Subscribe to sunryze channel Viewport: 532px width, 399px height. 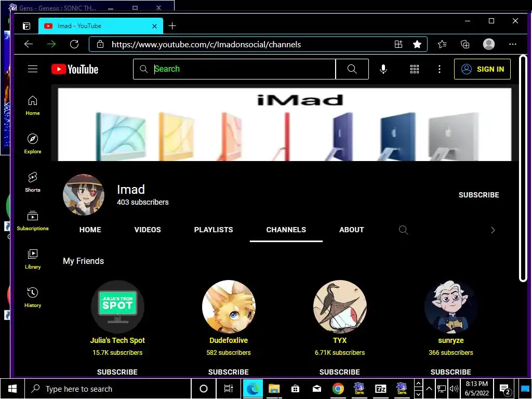click(x=450, y=371)
